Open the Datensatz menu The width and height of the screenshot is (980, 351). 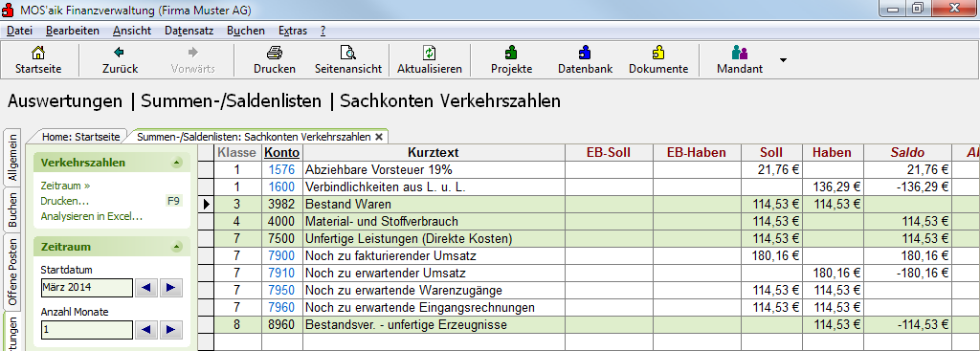click(x=189, y=31)
